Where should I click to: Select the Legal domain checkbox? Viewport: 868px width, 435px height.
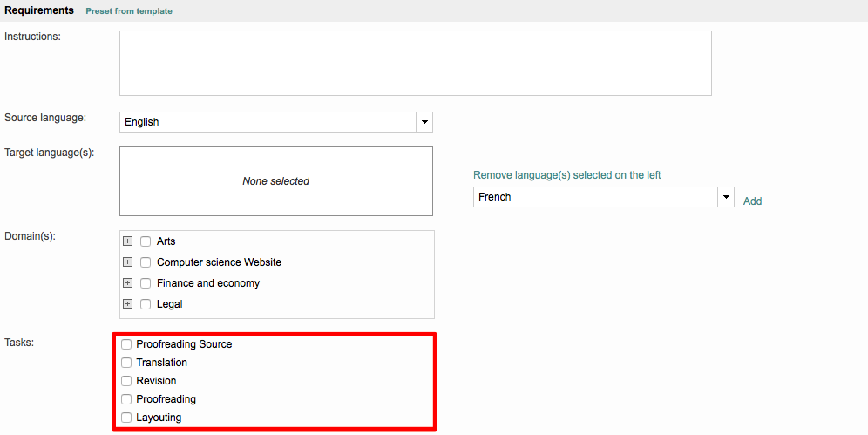coord(146,304)
